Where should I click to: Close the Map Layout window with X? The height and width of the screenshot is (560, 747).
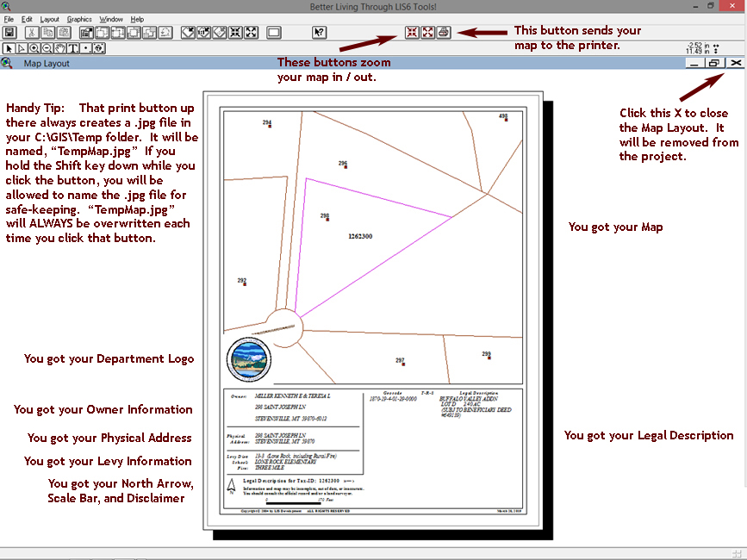[736, 63]
